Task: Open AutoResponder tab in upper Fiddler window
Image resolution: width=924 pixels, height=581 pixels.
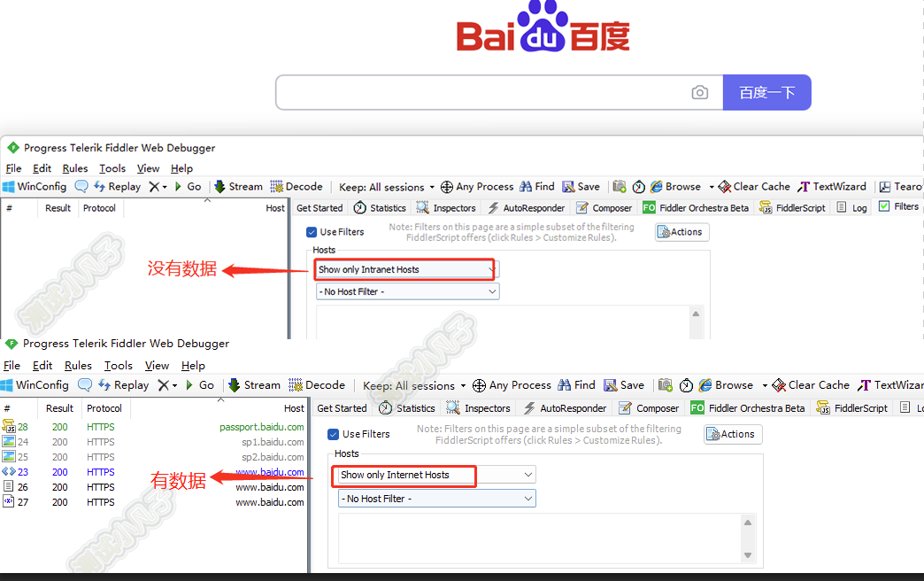Action: 527,207
